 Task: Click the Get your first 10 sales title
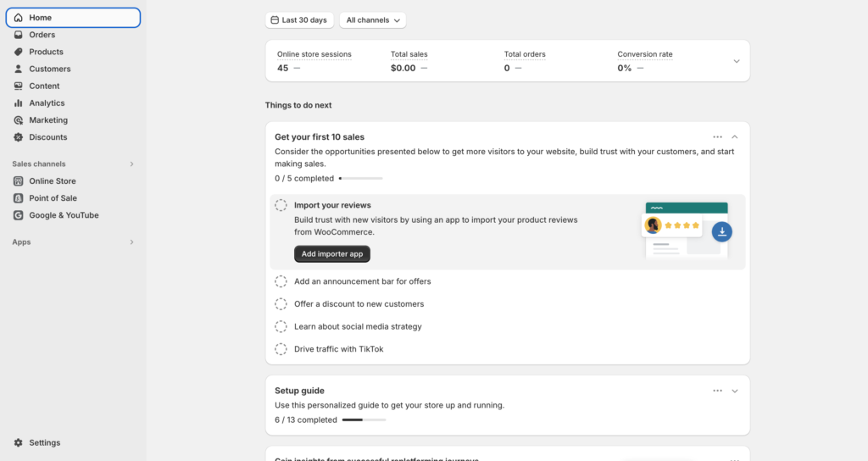pyautogui.click(x=320, y=137)
